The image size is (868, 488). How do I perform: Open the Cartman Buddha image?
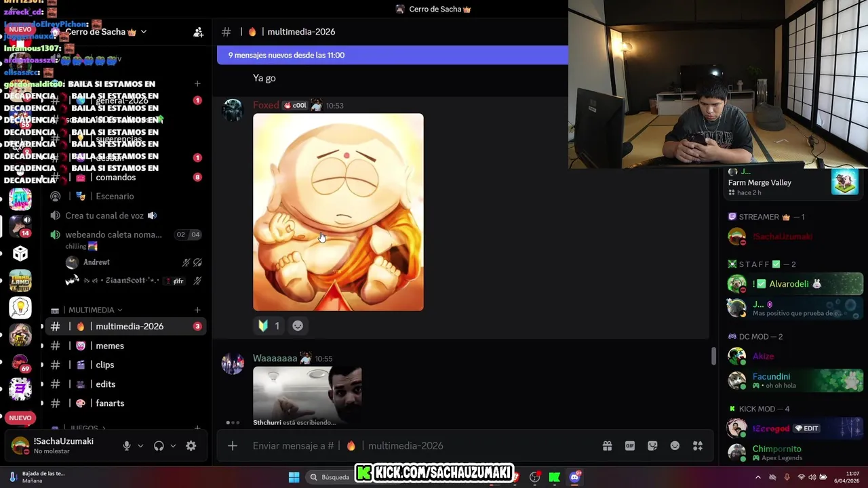(338, 211)
